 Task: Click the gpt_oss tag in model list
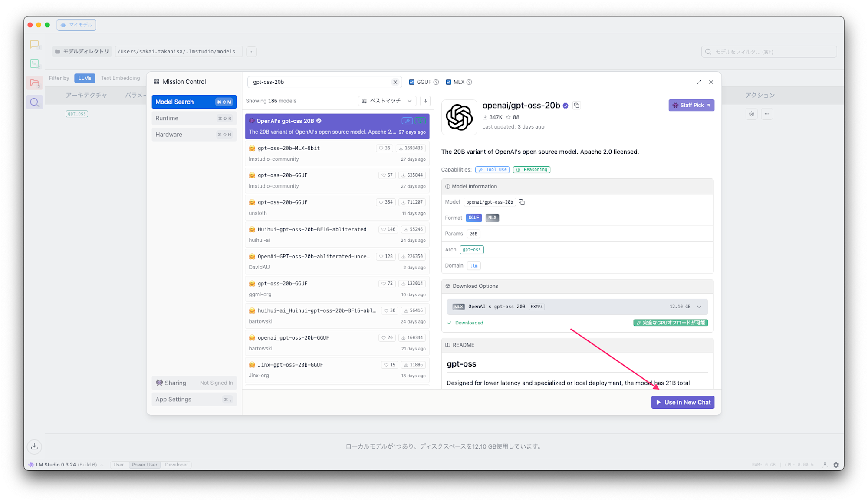point(77,114)
